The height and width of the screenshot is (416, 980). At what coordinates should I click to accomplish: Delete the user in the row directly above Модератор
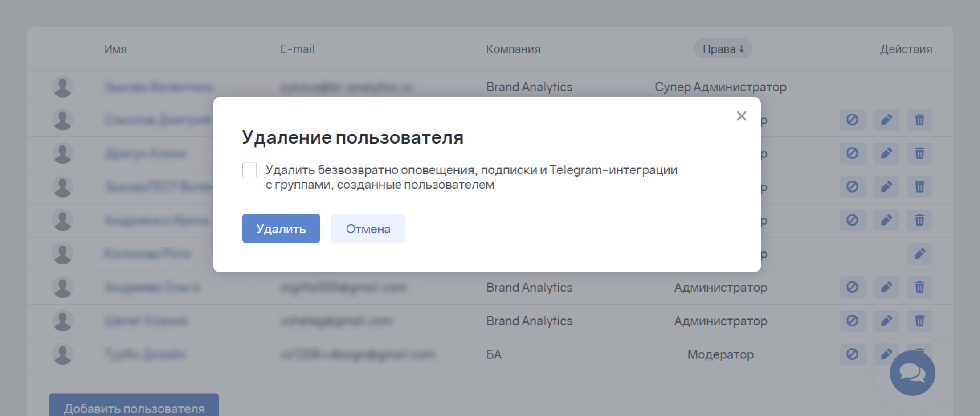pos(919,321)
